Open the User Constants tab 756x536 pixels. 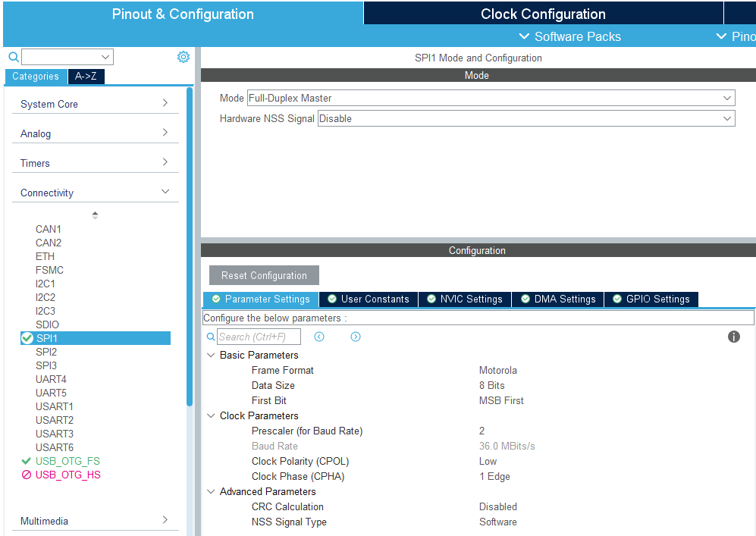pos(369,299)
